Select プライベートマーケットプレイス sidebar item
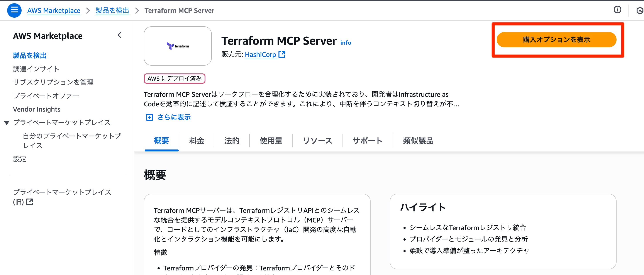Viewport: 644px width, 275px height. pyautogui.click(x=62, y=122)
